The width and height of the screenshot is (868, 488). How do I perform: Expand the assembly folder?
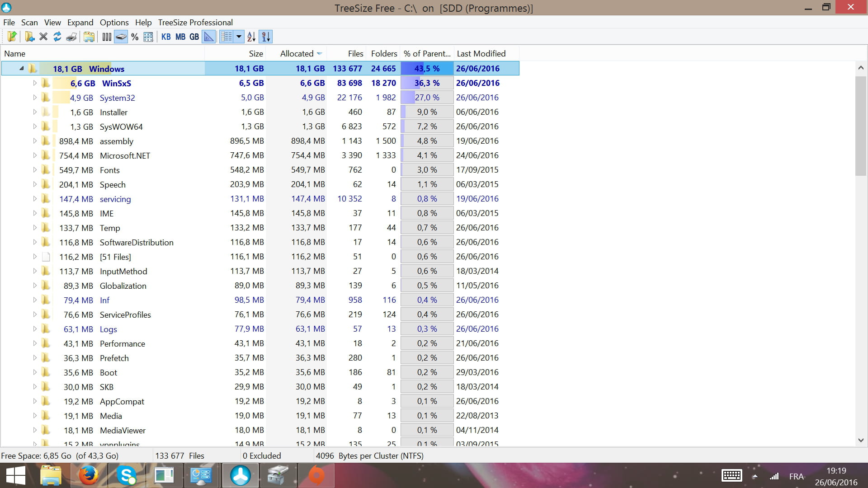[35, 141]
